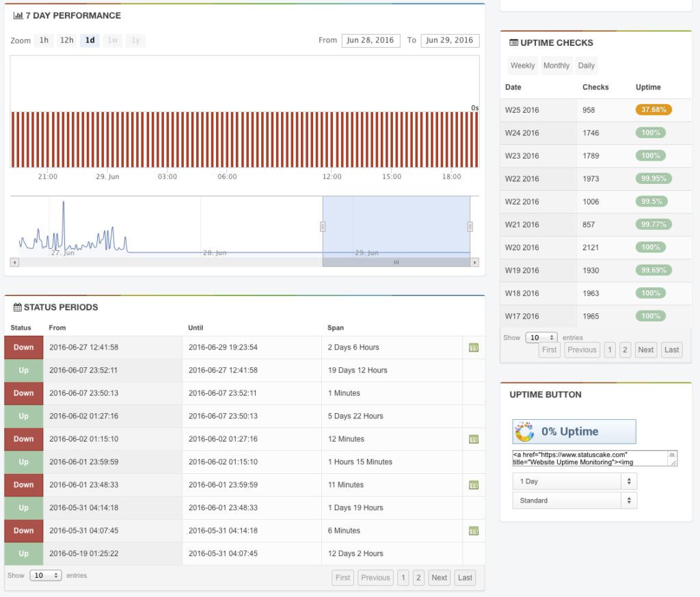Select the 1d zoom level
Image resolution: width=700 pixels, height=597 pixels.
point(90,40)
